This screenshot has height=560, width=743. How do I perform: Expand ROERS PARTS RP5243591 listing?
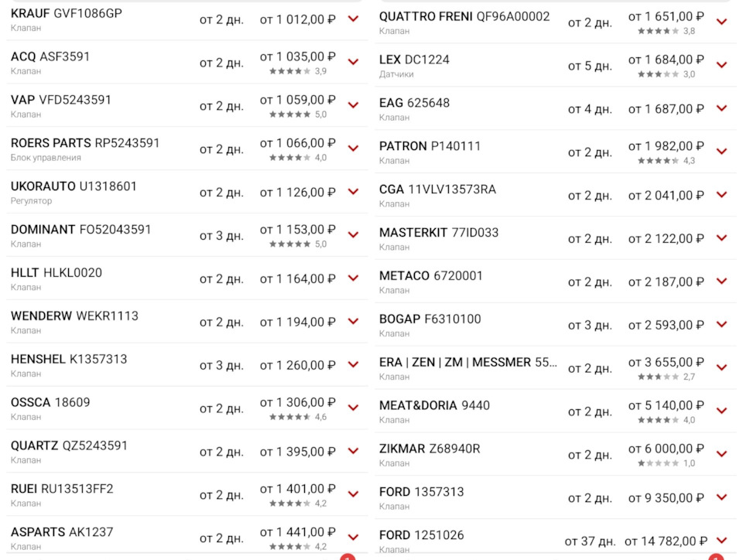[x=354, y=149]
